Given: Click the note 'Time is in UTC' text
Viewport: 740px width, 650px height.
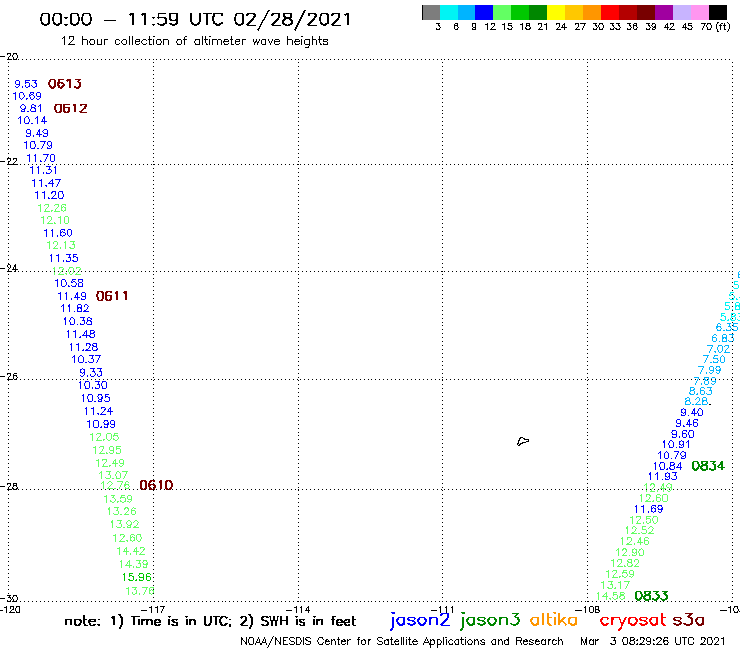Looking at the screenshot, I should [181, 621].
